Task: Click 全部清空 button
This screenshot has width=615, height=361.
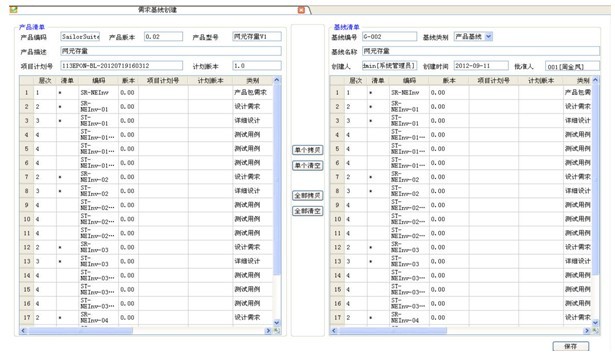Action: click(x=308, y=211)
